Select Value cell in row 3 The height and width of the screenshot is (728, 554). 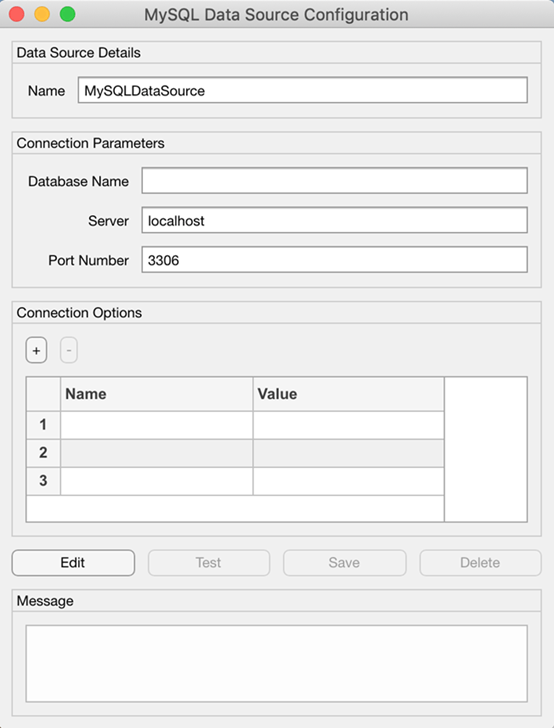click(348, 481)
